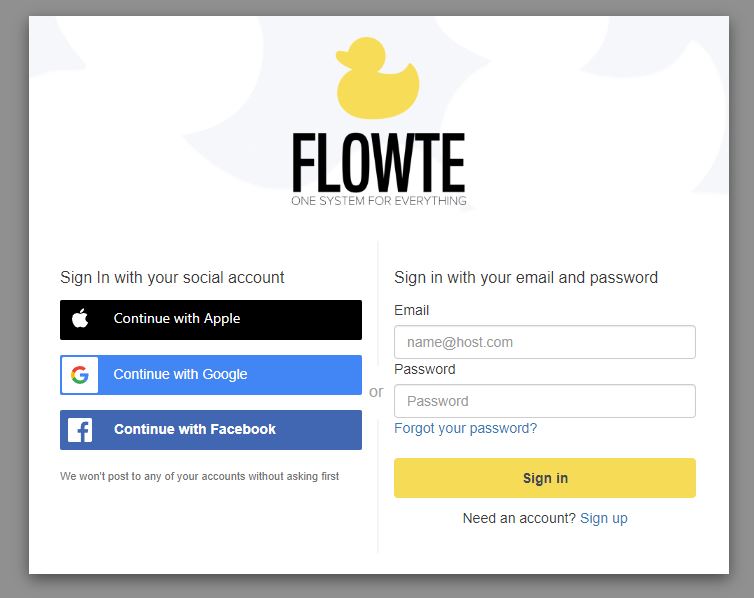
Task: Click the Google G icon
Action: 80,374
